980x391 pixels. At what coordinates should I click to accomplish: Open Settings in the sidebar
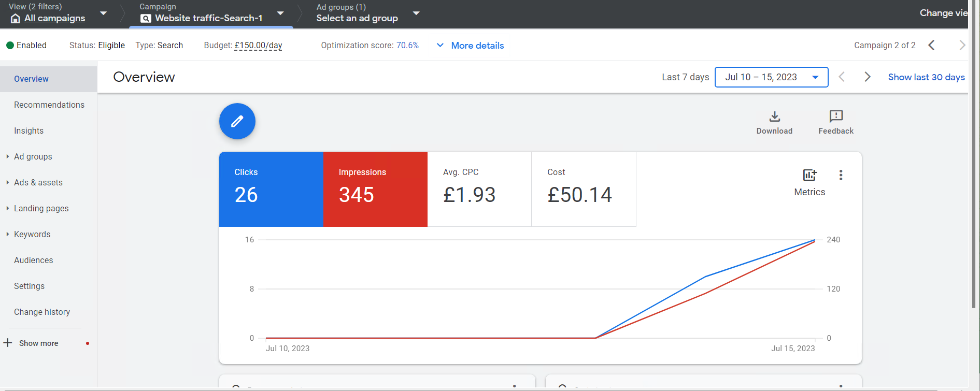29,286
